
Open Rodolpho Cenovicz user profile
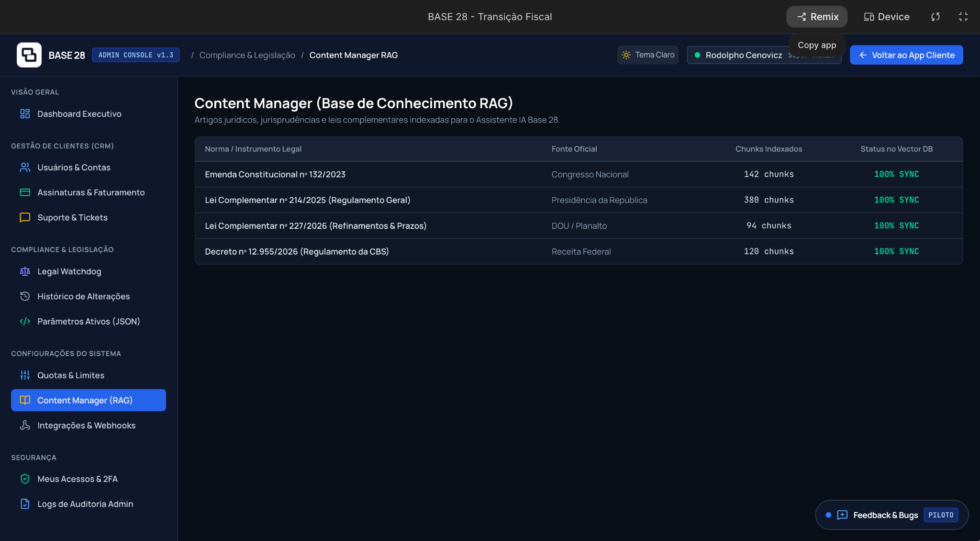tap(764, 55)
